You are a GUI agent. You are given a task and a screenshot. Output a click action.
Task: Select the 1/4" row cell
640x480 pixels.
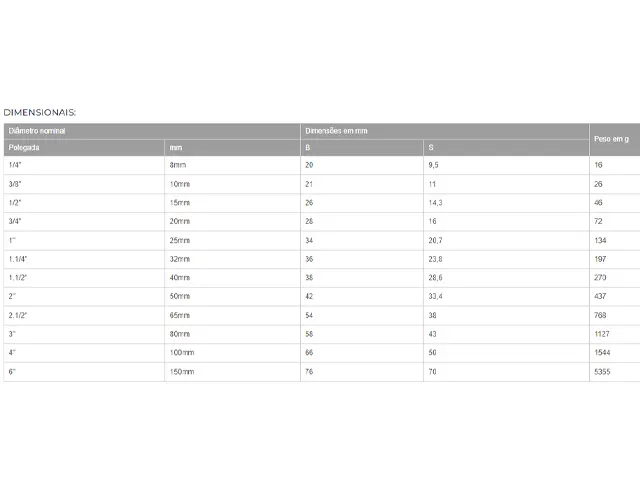pyautogui.click(x=84, y=165)
